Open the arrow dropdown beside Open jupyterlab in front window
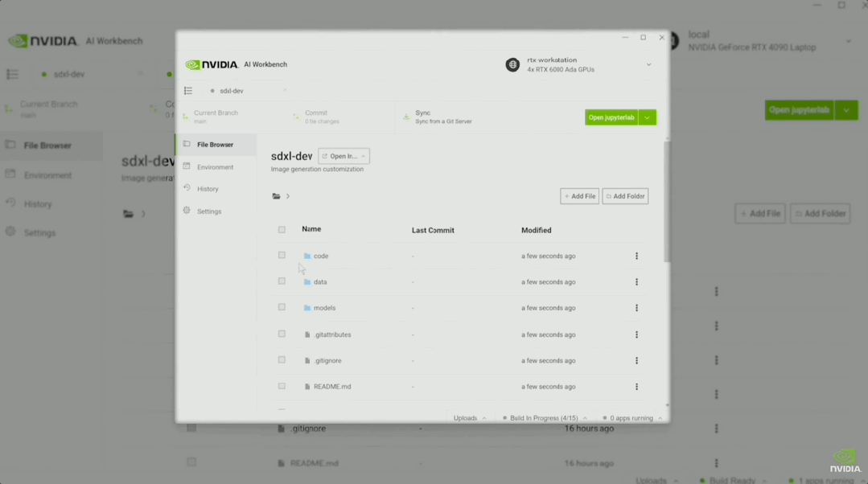This screenshot has width=868, height=484. tap(647, 117)
